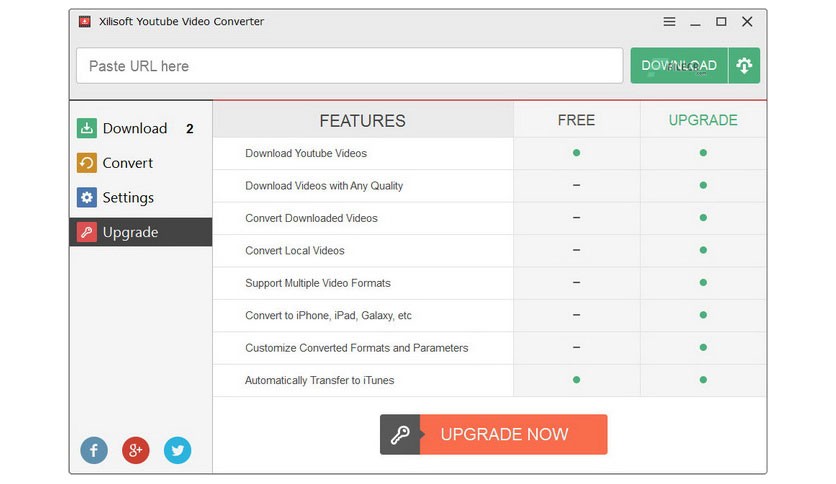Click the Xilisoft app logo icon
Image resolution: width=836 pixels, height=484 pixels.
tap(85, 21)
